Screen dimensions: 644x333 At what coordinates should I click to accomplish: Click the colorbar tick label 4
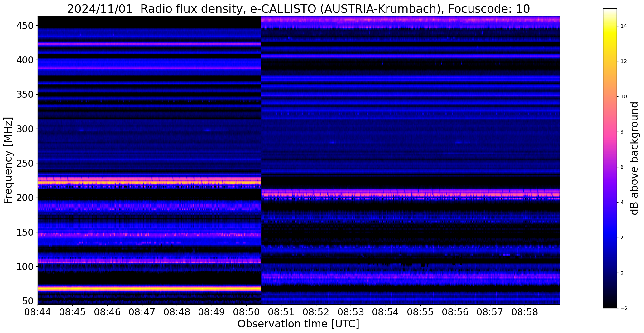[x=622, y=203]
